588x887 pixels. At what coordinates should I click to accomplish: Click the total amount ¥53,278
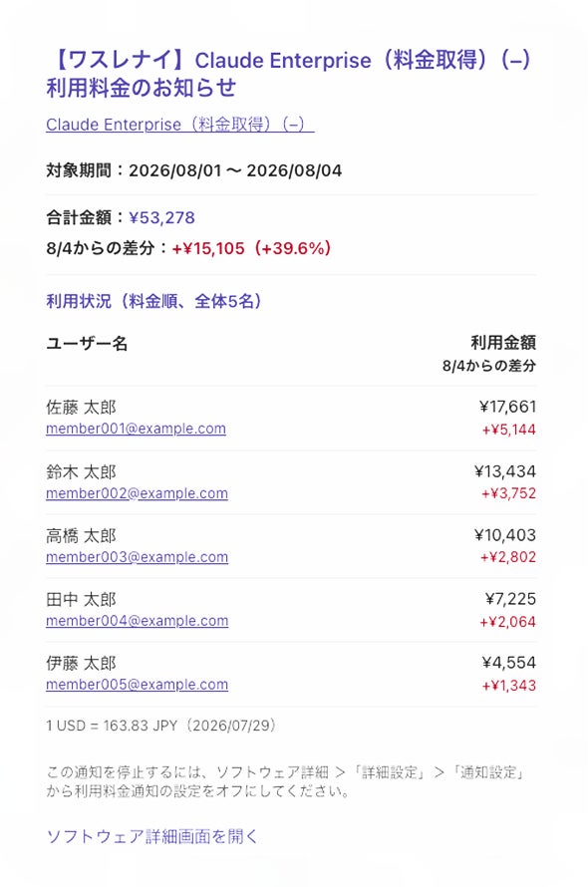click(x=161, y=218)
